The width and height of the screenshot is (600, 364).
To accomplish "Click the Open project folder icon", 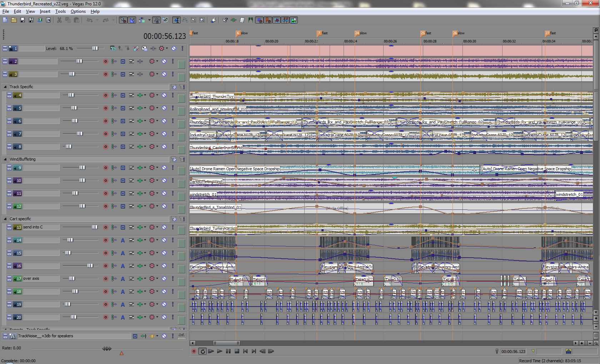I will (14, 20).
